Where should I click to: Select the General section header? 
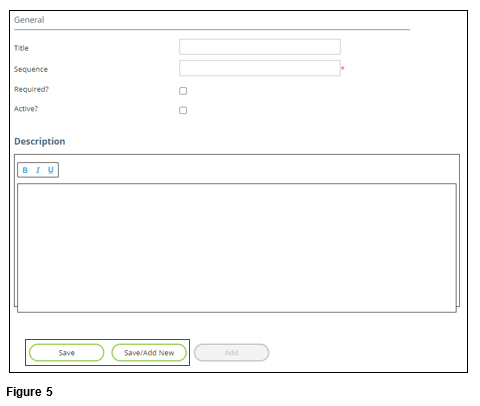coord(29,20)
